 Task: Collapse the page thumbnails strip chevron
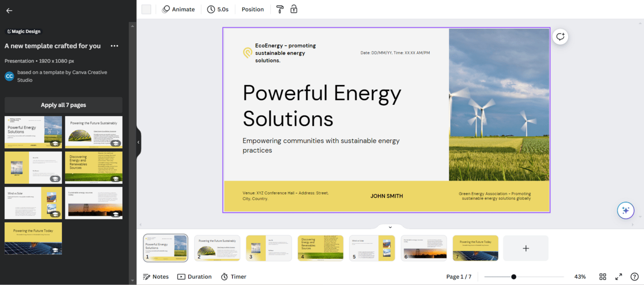(x=390, y=227)
